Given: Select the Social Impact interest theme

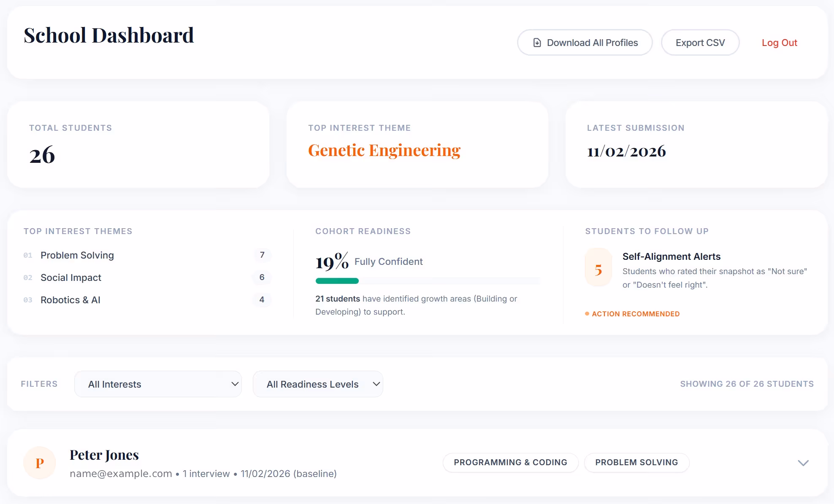Looking at the screenshot, I should click(71, 278).
